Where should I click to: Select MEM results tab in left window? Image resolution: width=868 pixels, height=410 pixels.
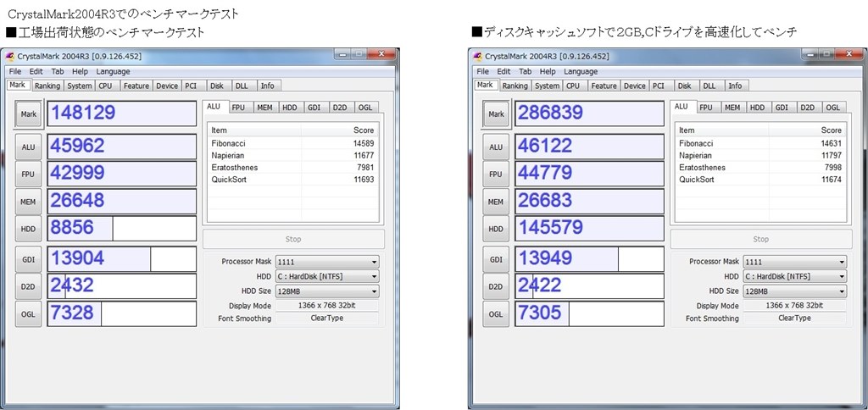click(264, 108)
